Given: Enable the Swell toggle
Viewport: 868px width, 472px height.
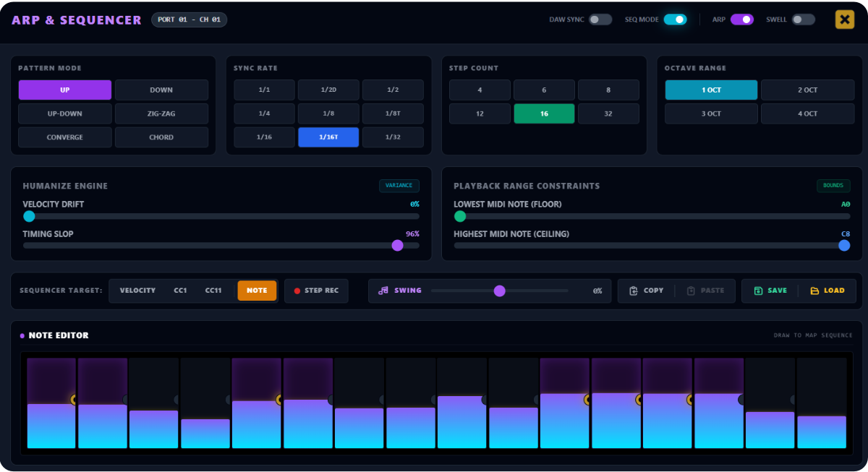Looking at the screenshot, I should [x=803, y=20].
